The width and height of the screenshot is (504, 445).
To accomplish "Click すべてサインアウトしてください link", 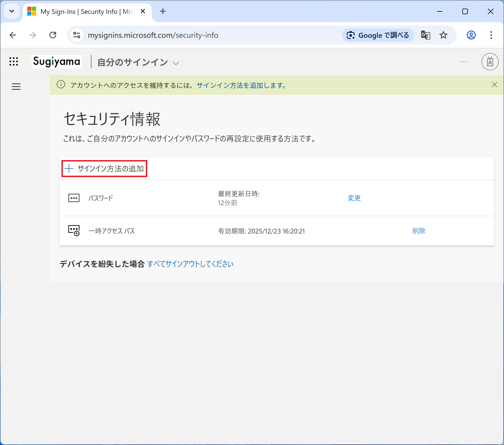I will (x=190, y=264).
